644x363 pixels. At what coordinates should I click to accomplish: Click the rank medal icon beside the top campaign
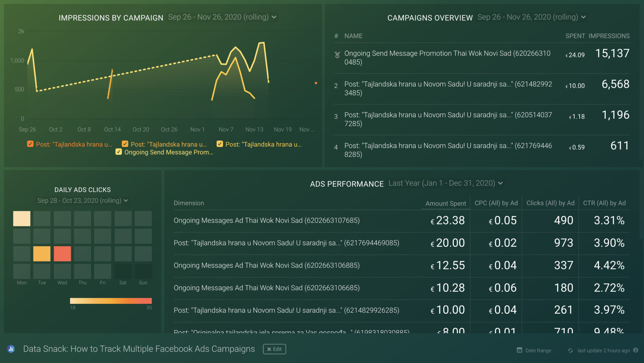click(337, 54)
